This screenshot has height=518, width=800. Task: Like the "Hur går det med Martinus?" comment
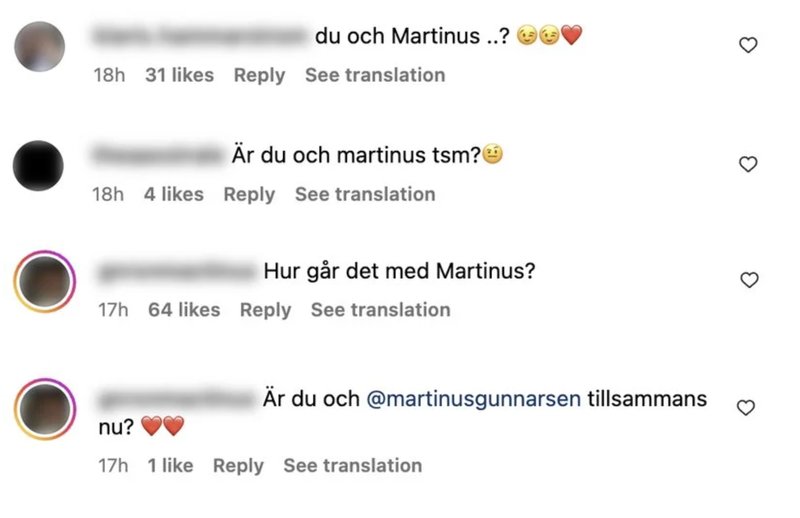click(x=749, y=280)
